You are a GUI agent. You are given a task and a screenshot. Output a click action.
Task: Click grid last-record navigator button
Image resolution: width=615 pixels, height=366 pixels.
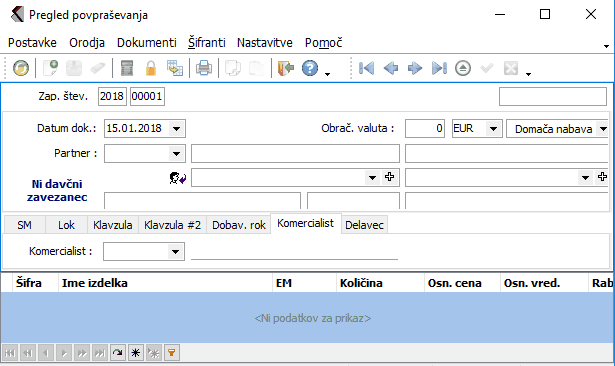(x=100, y=353)
